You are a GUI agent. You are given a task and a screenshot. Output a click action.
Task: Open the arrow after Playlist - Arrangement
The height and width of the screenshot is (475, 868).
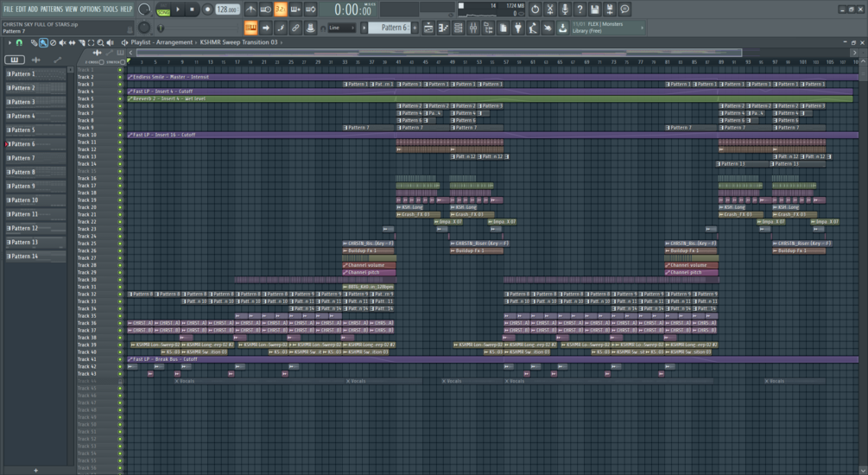tap(196, 42)
